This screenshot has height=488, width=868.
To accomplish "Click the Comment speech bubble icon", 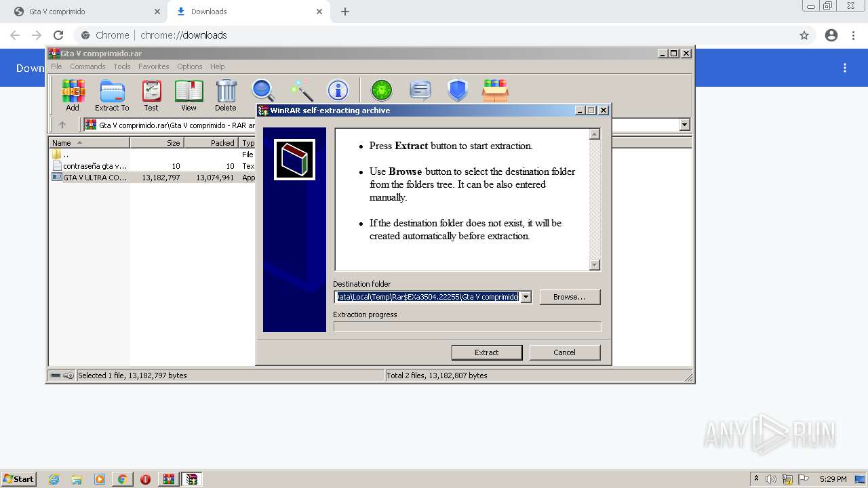I will (x=420, y=90).
